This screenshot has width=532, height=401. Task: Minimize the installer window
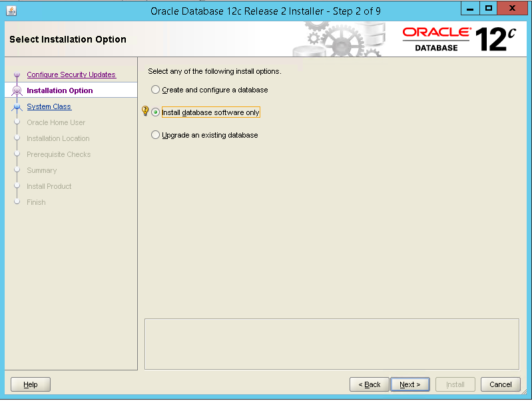470,9
